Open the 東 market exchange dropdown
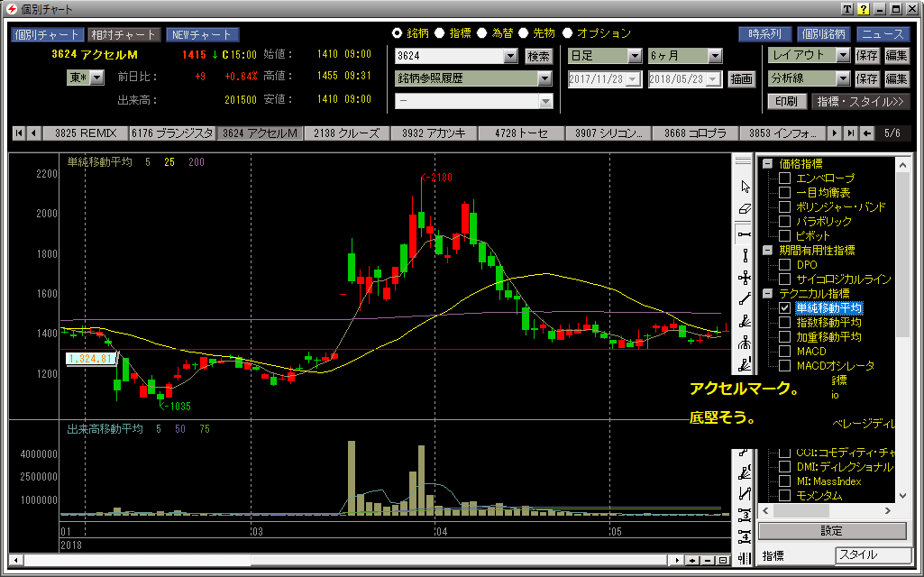 [97, 78]
